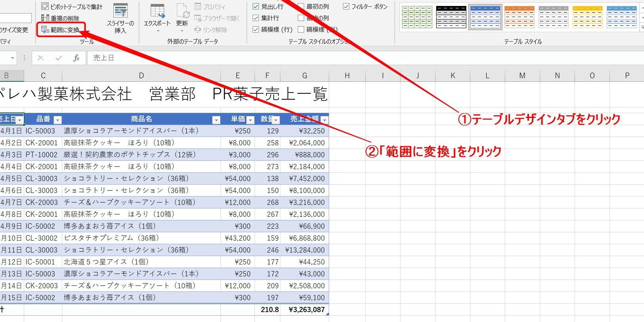Click total row cell ¥3,263,087

click(305, 310)
